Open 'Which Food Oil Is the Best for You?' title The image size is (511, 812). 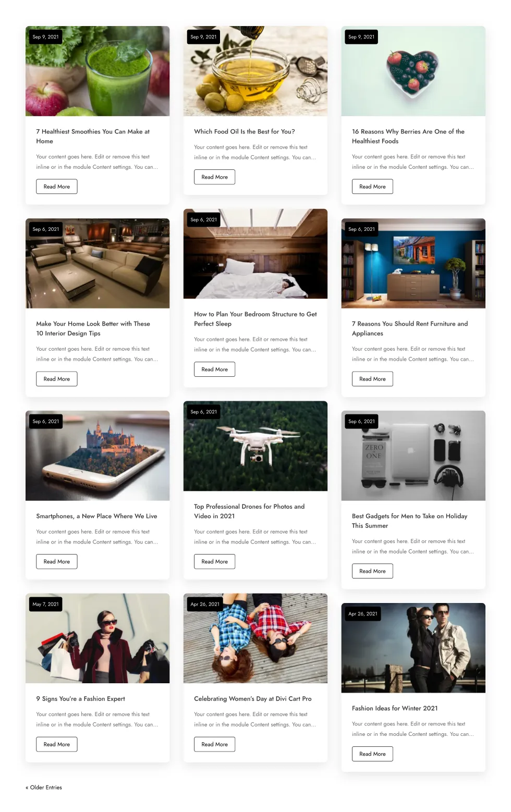245,131
